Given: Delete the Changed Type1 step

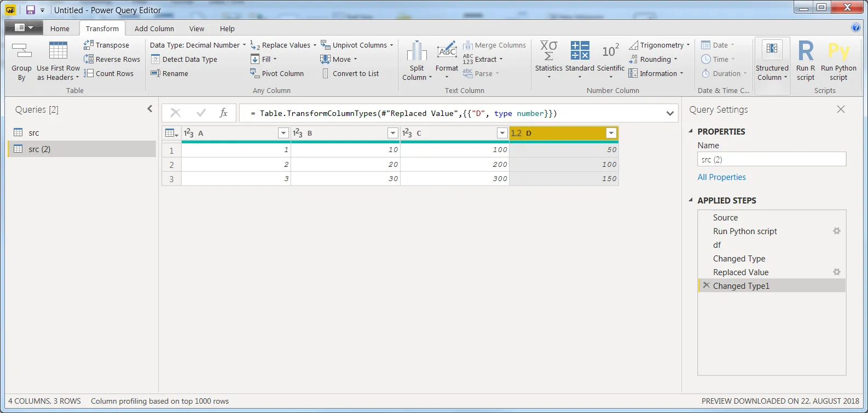Looking at the screenshot, I should pyautogui.click(x=706, y=286).
